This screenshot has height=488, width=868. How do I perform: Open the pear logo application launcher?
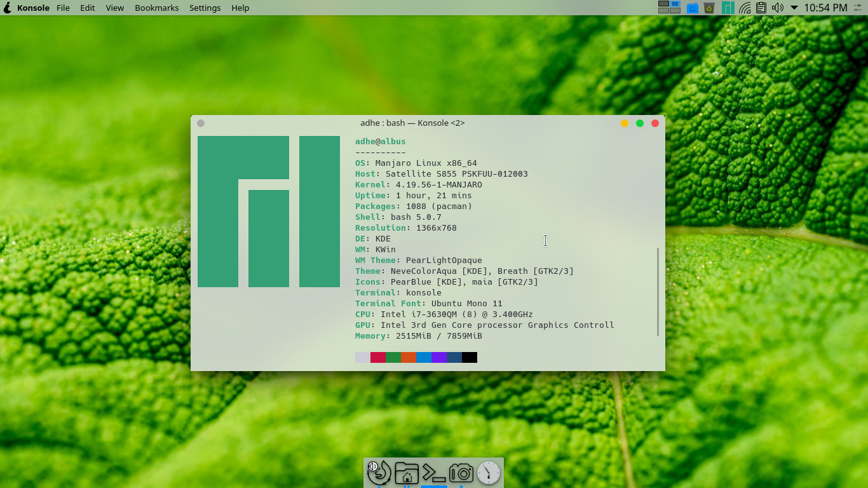7,8
